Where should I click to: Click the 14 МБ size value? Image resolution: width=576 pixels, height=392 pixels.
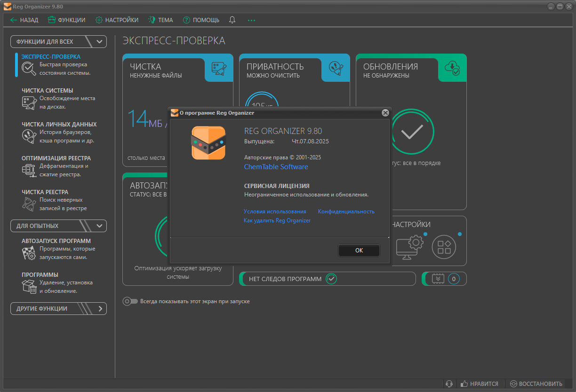(x=144, y=118)
